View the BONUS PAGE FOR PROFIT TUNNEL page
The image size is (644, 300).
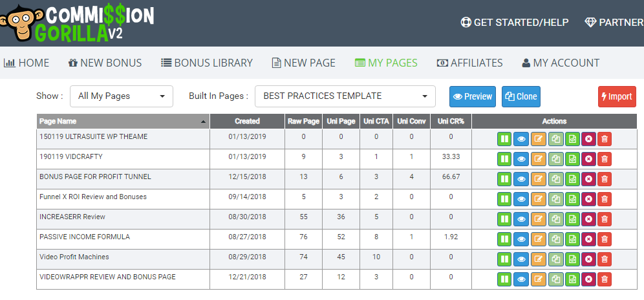[x=521, y=179]
